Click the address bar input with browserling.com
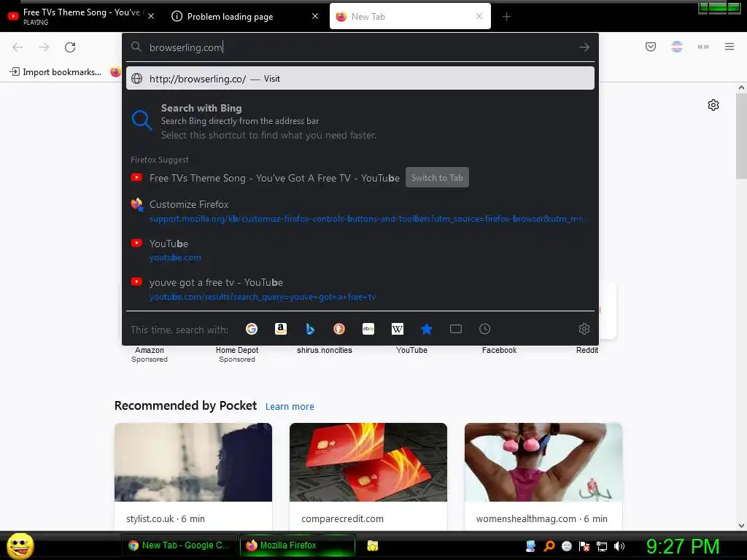 [x=360, y=47]
